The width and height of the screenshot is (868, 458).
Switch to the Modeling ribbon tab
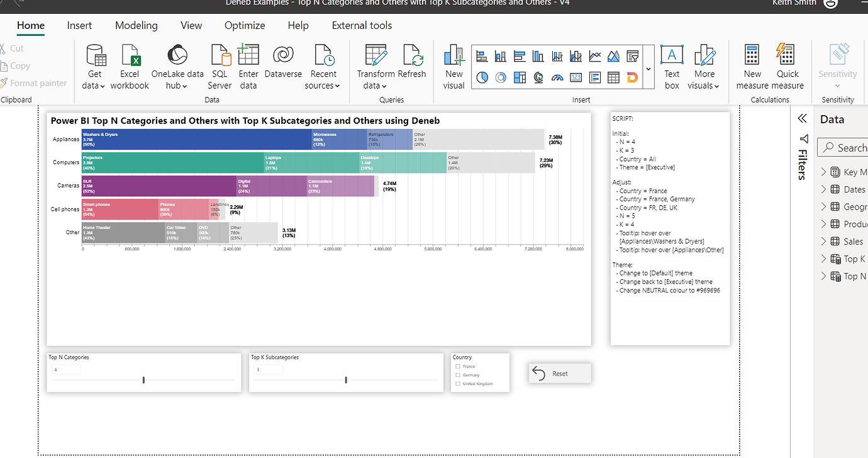click(x=136, y=26)
